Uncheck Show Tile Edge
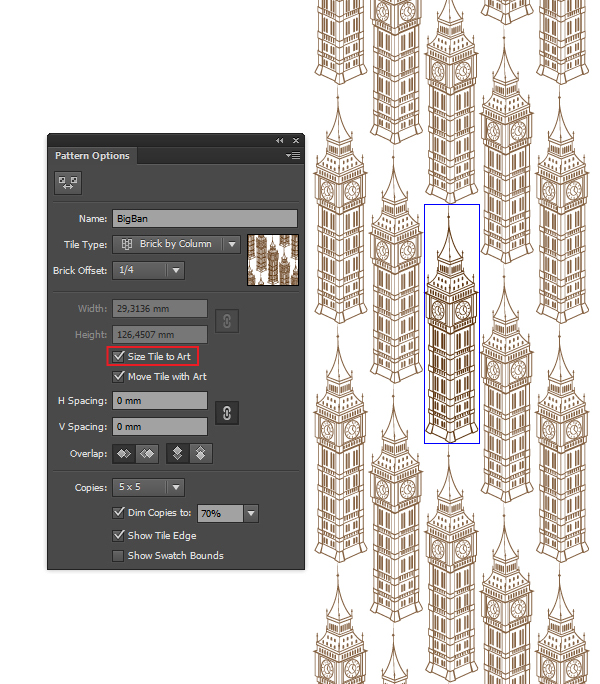Viewport: 600px width, 684px height. click(x=118, y=535)
